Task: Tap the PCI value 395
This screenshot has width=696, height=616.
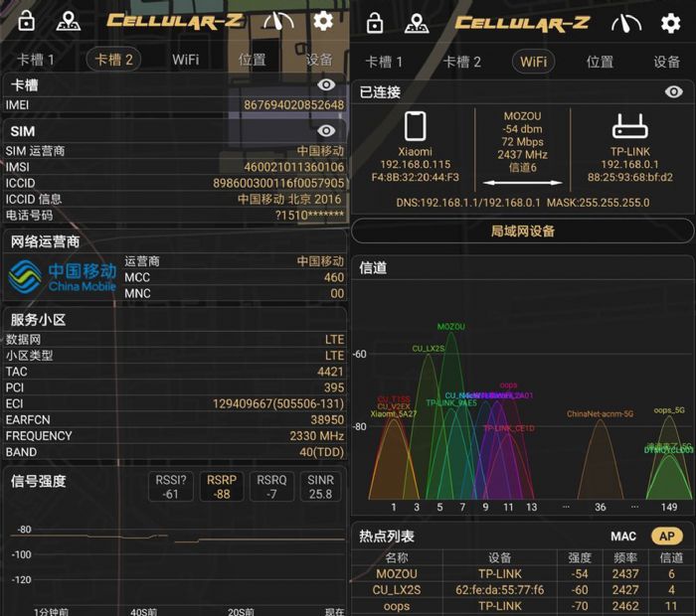Action: tap(334, 387)
